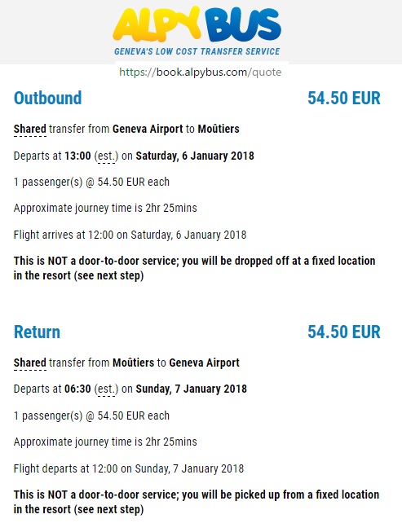This screenshot has height=532, width=402.
Task: Click the Geneva's Low Cost Transfer Service tagline
Action: coord(197,51)
